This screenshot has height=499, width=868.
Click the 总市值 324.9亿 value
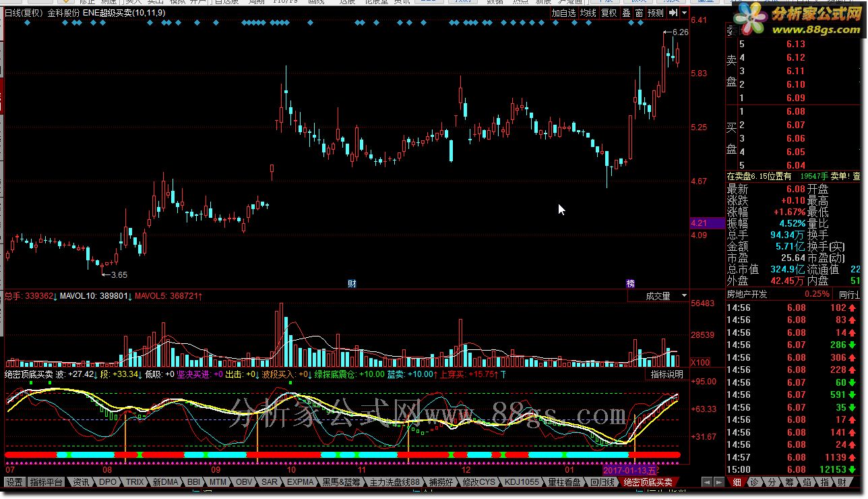click(x=788, y=269)
